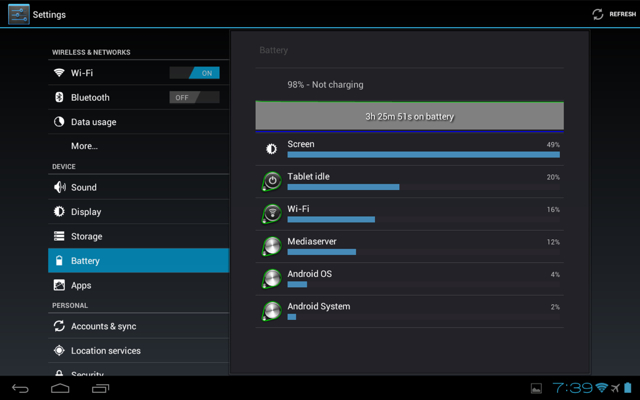Viewport: 640px width, 400px height.
Task: Click the Battery icon in sidebar
Action: click(59, 260)
